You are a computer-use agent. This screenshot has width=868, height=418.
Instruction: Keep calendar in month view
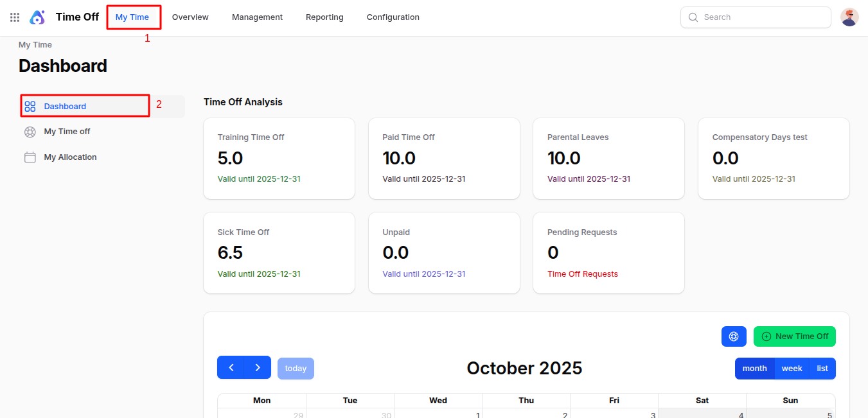click(x=755, y=368)
